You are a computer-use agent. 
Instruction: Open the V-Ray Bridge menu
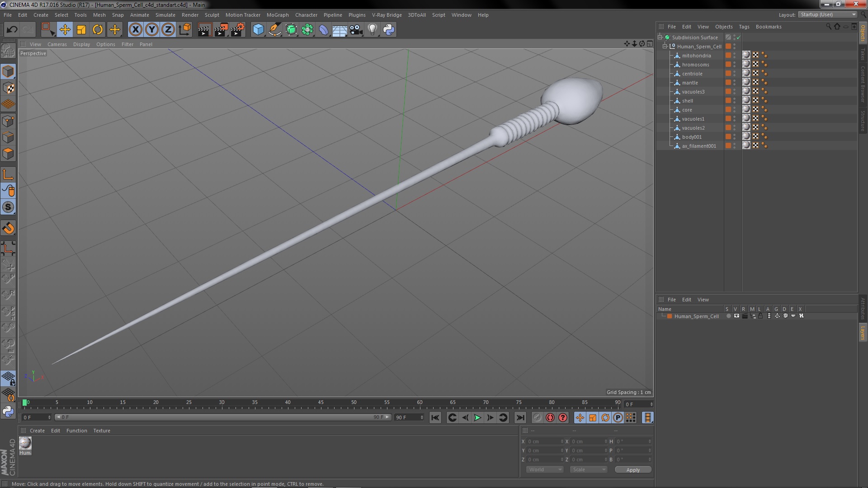pos(387,15)
